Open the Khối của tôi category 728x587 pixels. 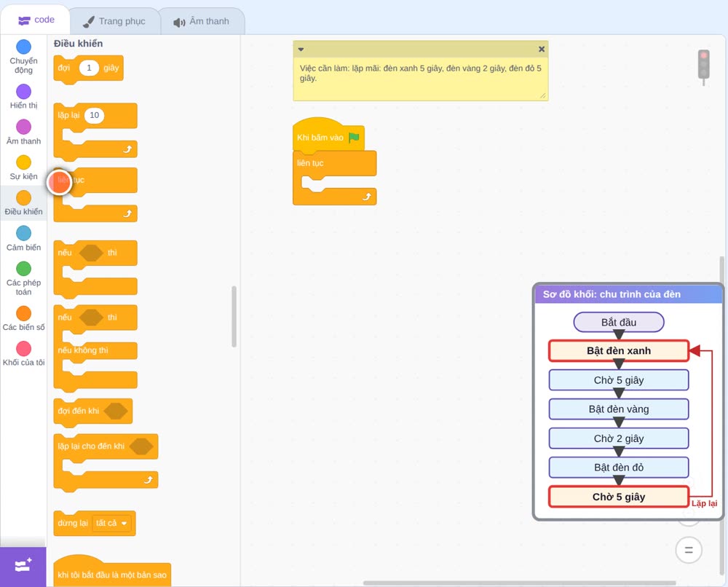tap(24, 354)
